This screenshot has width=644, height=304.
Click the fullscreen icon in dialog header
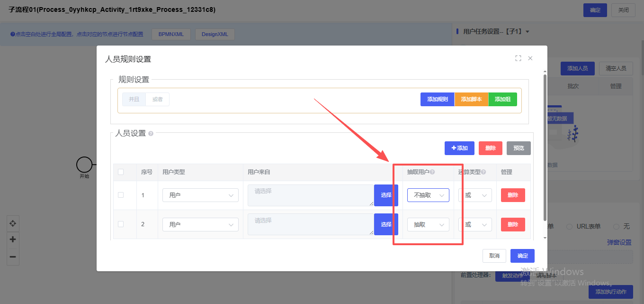click(518, 58)
